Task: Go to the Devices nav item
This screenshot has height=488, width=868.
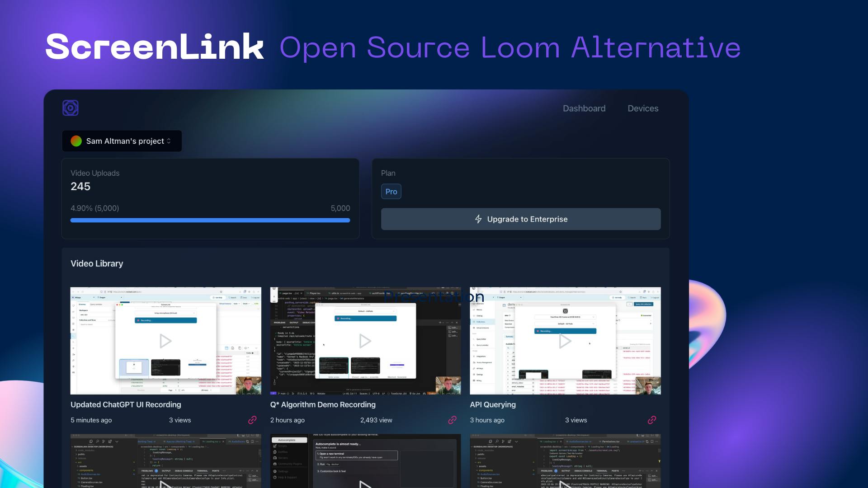Action: pos(643,108)
